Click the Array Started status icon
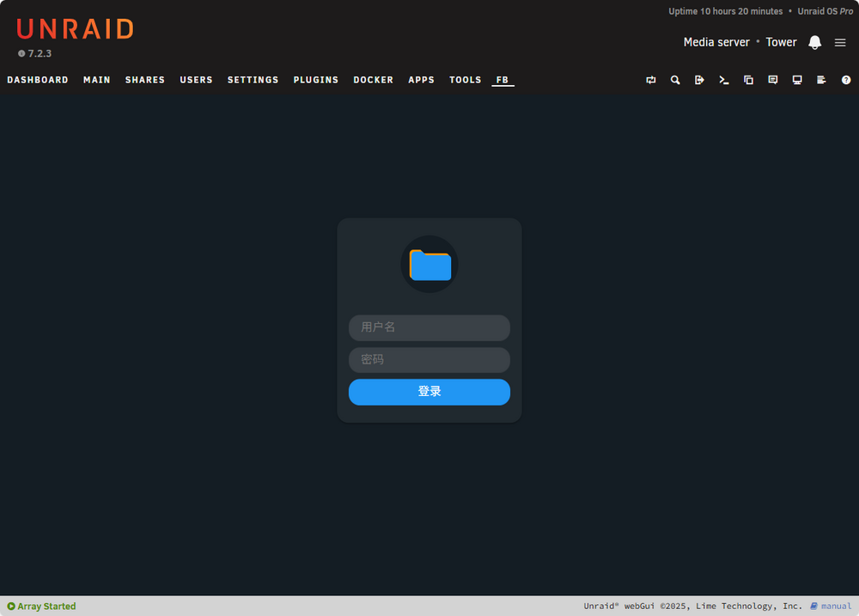Screen dimensions: 859x616 click(11, 607)
